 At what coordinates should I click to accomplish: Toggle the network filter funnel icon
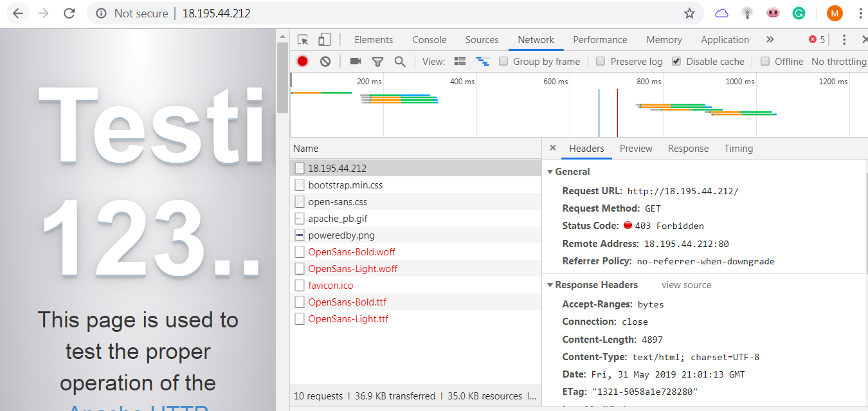377,62
